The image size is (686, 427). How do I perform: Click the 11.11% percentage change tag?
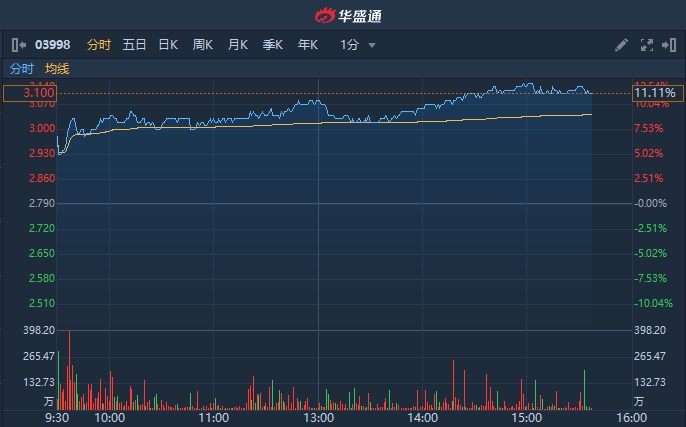[x=652, y=93]
